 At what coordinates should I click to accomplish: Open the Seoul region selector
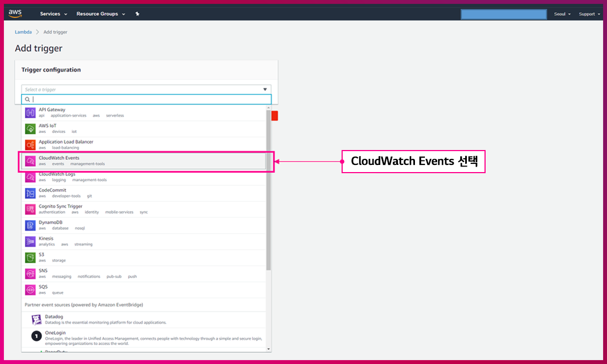tap(562, 14)
